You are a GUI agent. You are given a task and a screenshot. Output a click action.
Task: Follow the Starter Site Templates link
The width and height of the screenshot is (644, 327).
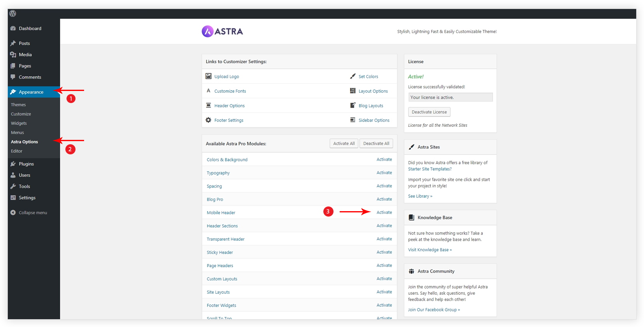point(430,169)
